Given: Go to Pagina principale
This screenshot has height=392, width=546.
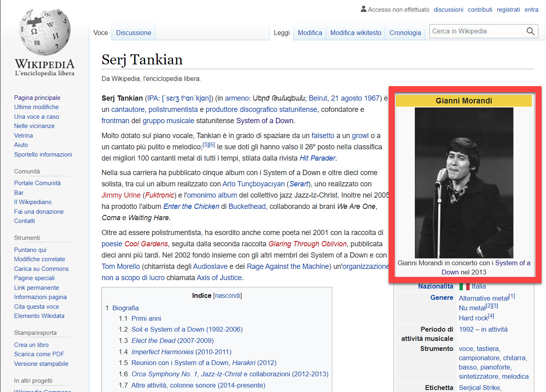Looking at the screenshot, I should (x=37, y=98).
